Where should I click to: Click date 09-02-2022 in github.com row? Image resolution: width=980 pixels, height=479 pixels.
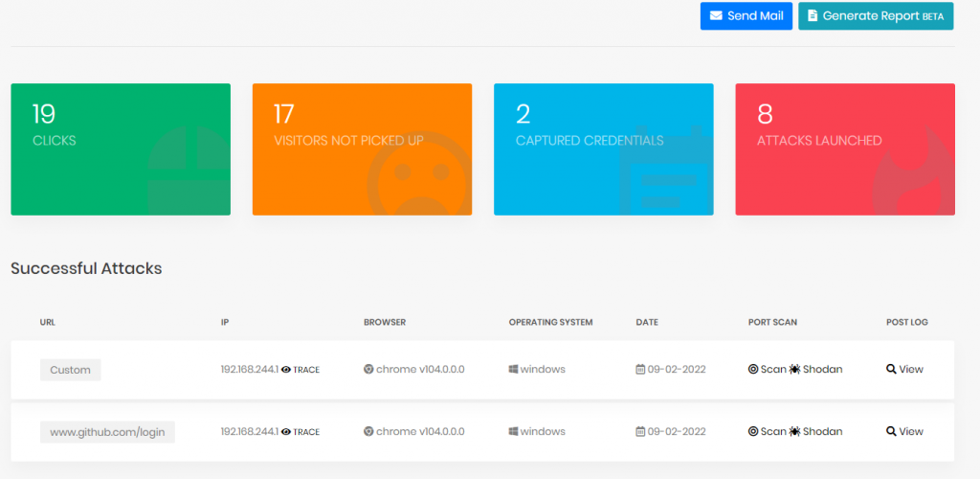click(677, 432)
